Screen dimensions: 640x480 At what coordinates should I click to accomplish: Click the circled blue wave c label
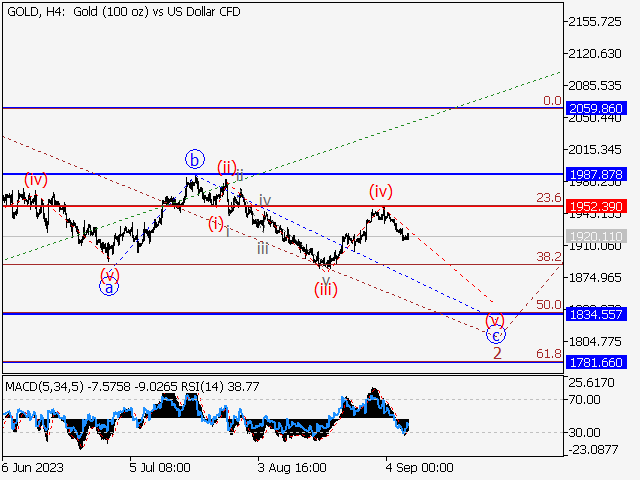(x=496, y=336)
